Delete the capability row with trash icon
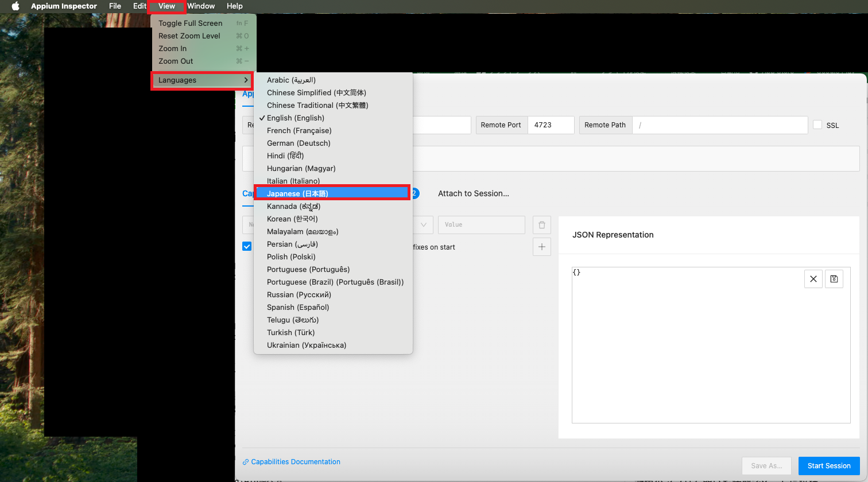This screenshot has height=482, width=868. 542,225
